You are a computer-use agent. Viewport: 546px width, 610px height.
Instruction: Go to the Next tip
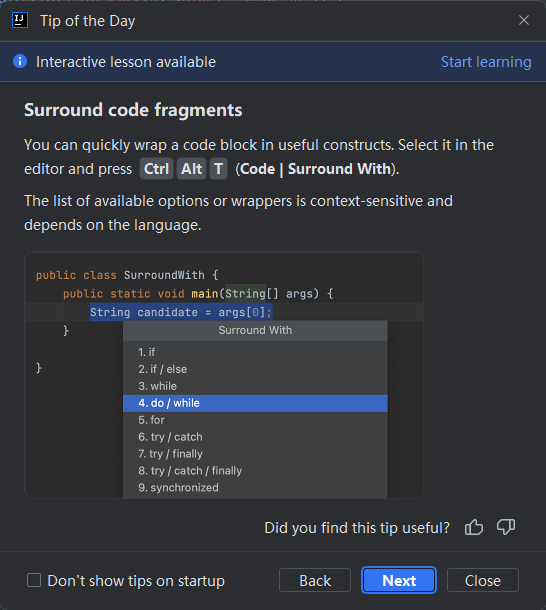(x=399, y=580)
